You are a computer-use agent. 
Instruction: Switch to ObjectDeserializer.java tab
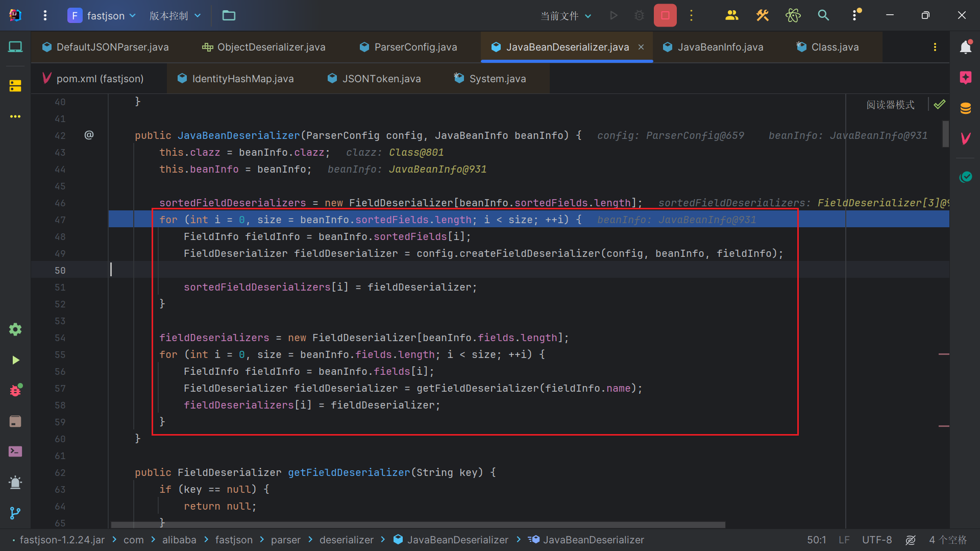tap(264, 47)
